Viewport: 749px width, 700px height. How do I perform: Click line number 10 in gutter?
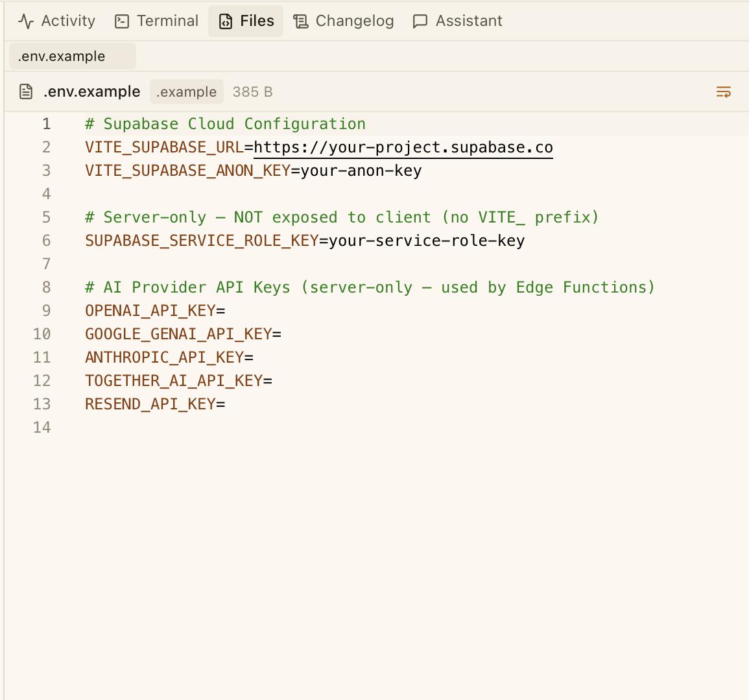(x=42, y=335)
